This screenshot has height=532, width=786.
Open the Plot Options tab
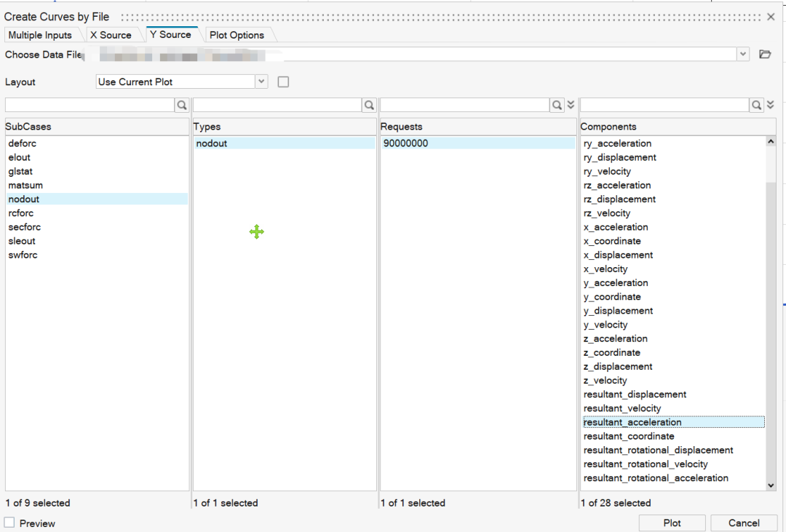pos(237,35)
